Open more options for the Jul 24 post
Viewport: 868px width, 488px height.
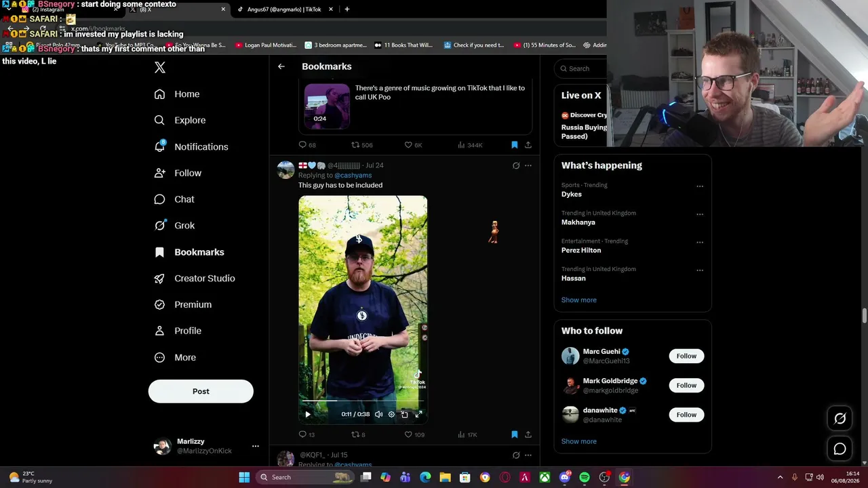528,165
